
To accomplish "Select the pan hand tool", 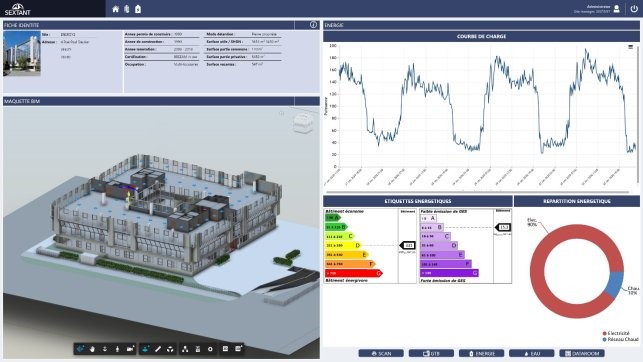I will 92,349.
